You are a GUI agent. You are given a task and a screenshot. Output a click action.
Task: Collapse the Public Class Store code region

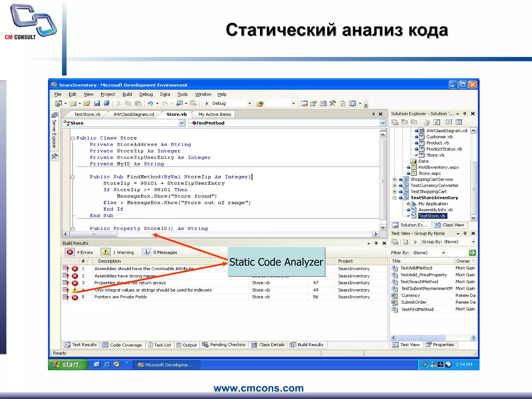point(73,138)
